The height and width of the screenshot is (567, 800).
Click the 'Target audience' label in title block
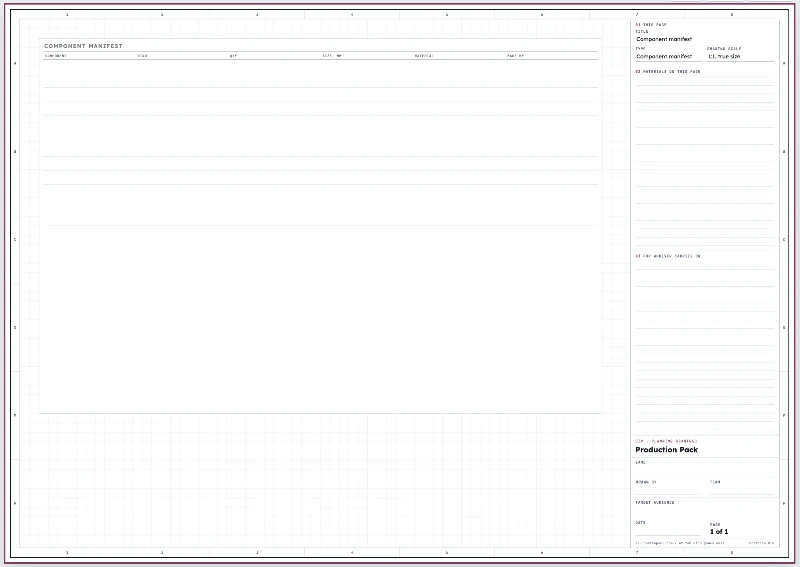[x=655, y=503]
